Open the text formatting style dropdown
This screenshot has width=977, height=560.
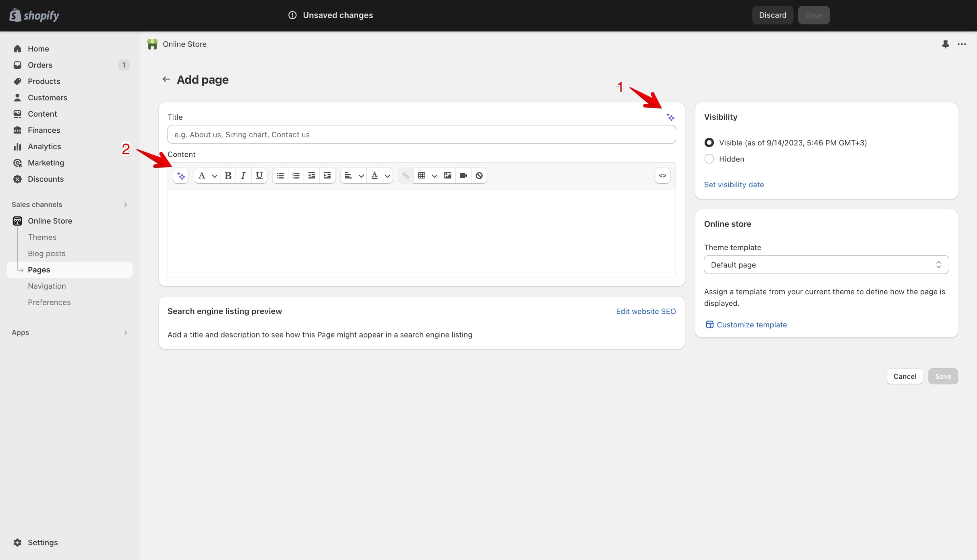click(207, 176)
